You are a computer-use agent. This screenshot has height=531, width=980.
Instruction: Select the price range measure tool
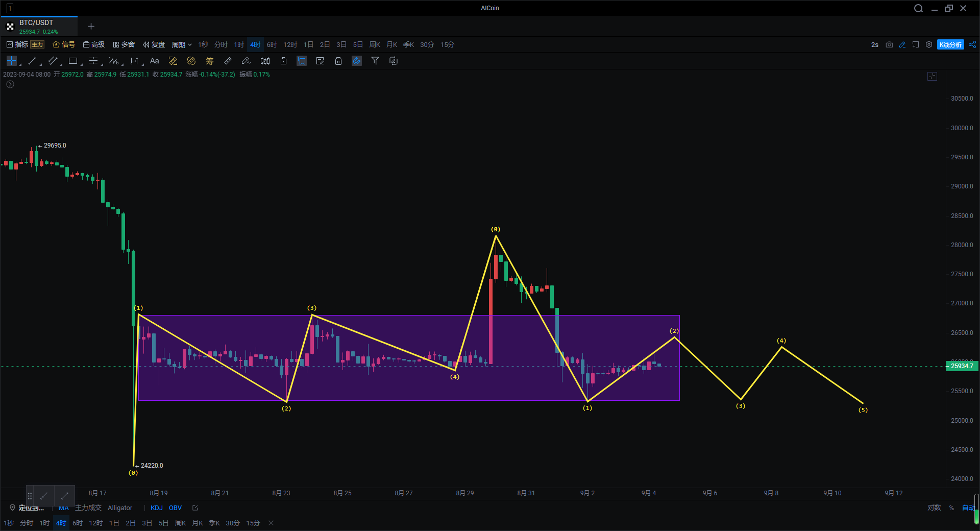134,61
